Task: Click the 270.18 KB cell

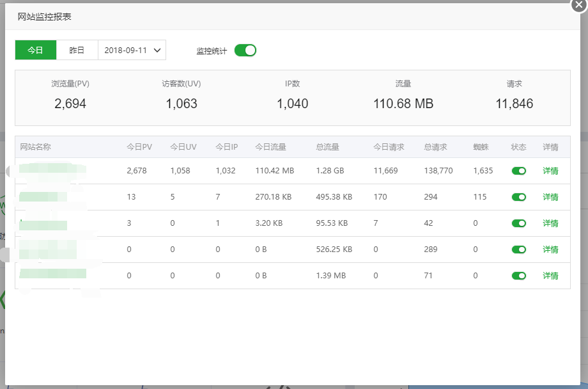Action: 274,197
